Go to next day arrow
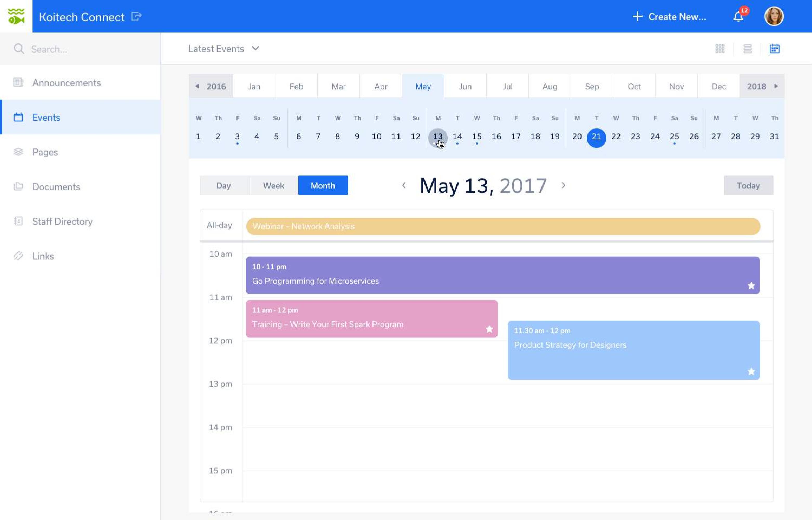 click(563, 185)
